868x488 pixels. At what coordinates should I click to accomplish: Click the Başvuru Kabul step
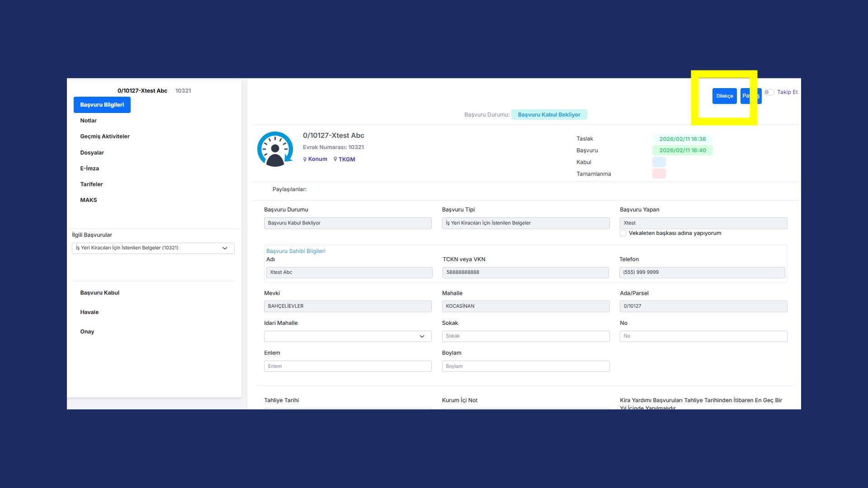point(100,293)
